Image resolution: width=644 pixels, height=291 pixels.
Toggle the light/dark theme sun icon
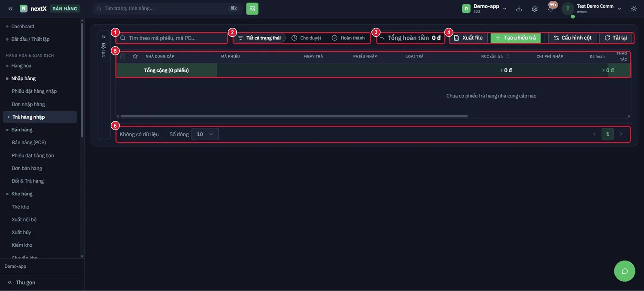coord(634,9)
